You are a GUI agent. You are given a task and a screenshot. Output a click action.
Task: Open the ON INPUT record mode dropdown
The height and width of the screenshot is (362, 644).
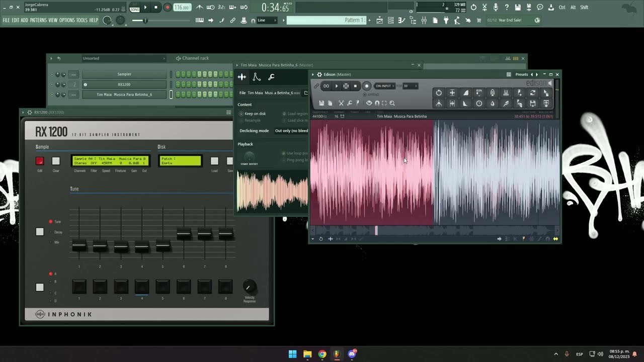[x=384, y=86]
